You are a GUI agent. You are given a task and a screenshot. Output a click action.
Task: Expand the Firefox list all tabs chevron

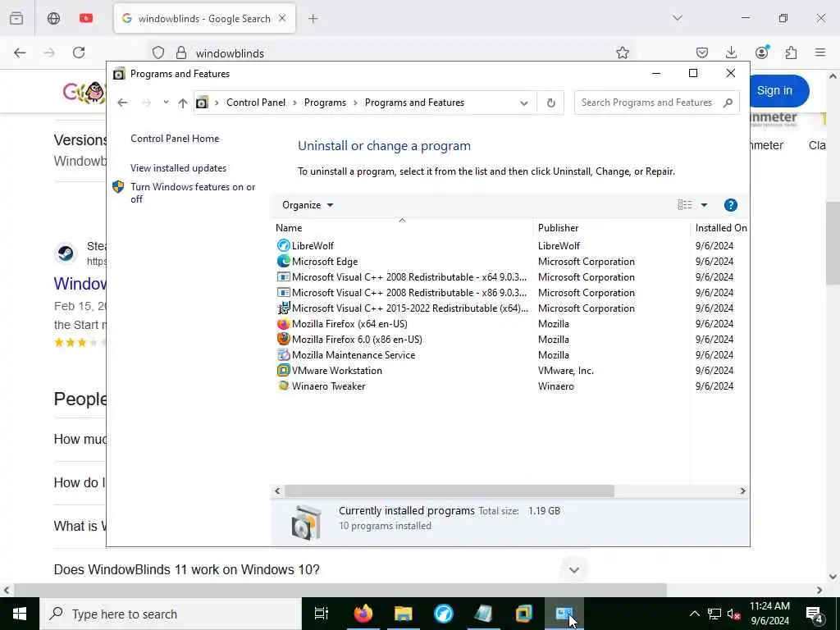pyautogui.click(x=678, y=18)
